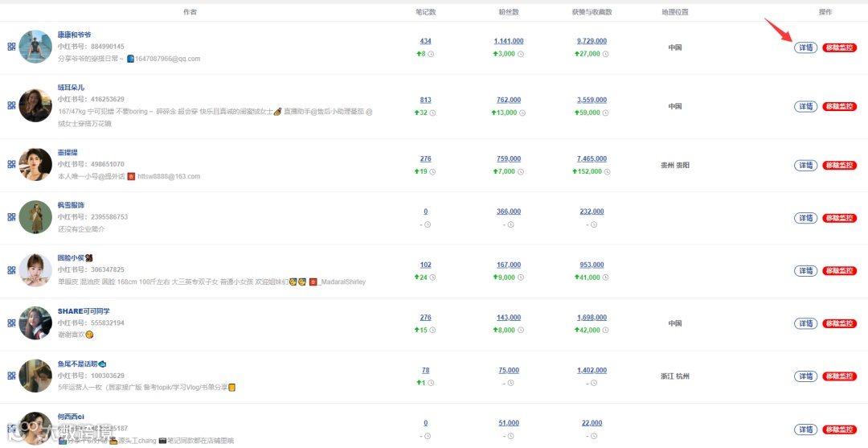
Task: Click note count 813 link
Action: point(426,100)
